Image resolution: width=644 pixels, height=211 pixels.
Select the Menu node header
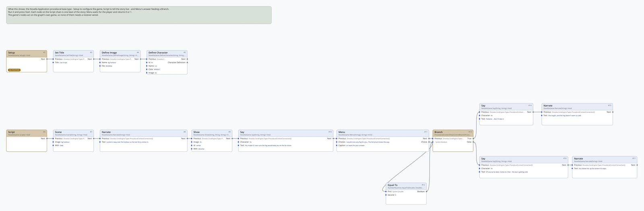[x=383, y=133]
